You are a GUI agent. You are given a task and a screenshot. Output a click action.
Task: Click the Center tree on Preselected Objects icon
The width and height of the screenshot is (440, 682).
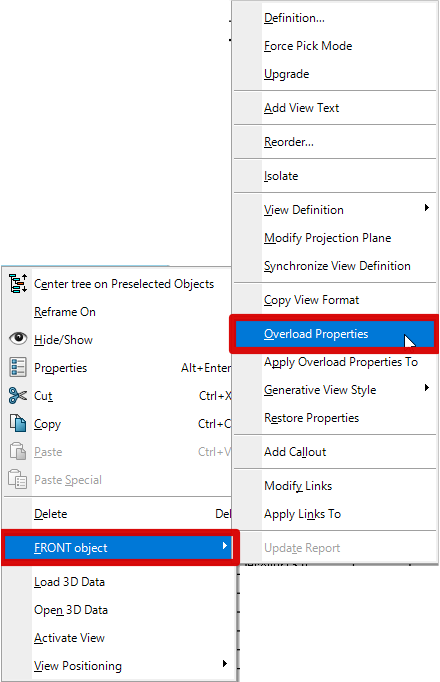[x=18, y=284]
